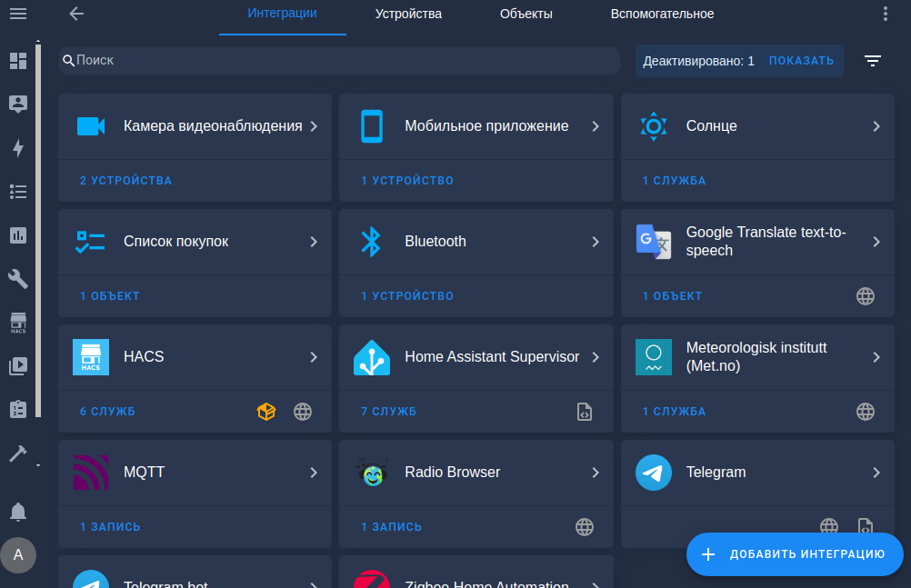Expand the Bluetooth chevron
911x588 pixels.
(x=595, y=242)
